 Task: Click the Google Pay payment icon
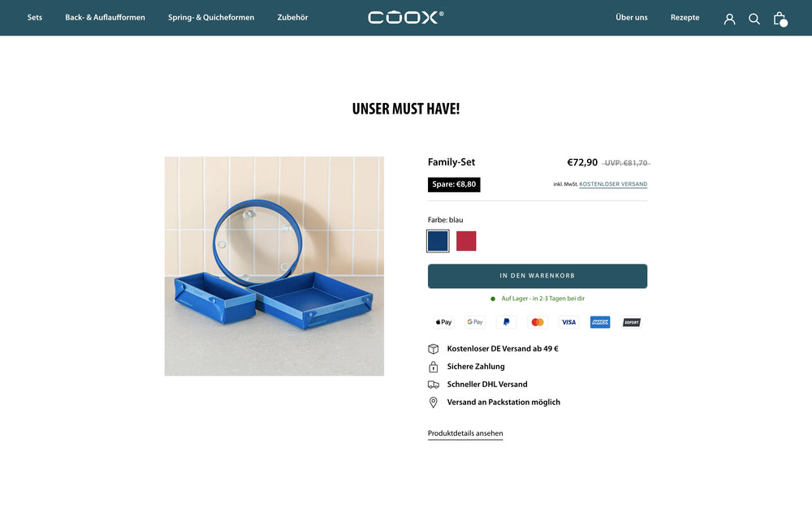(475, 322)
